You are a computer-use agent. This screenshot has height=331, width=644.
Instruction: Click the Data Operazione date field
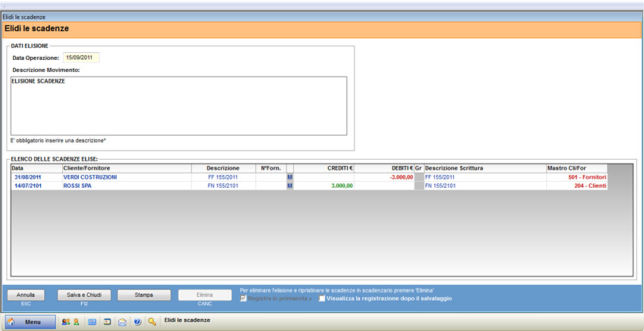81,58
